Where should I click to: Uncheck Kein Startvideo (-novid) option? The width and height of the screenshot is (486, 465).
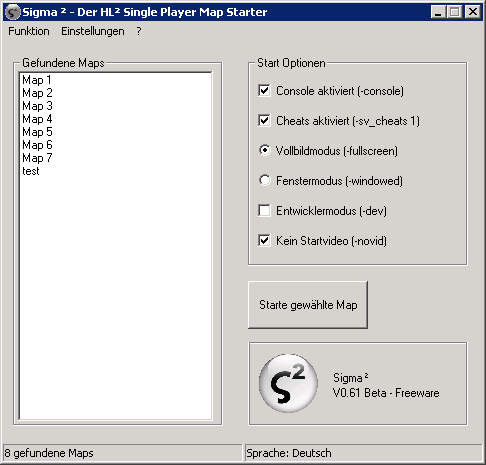click(264, 240)
